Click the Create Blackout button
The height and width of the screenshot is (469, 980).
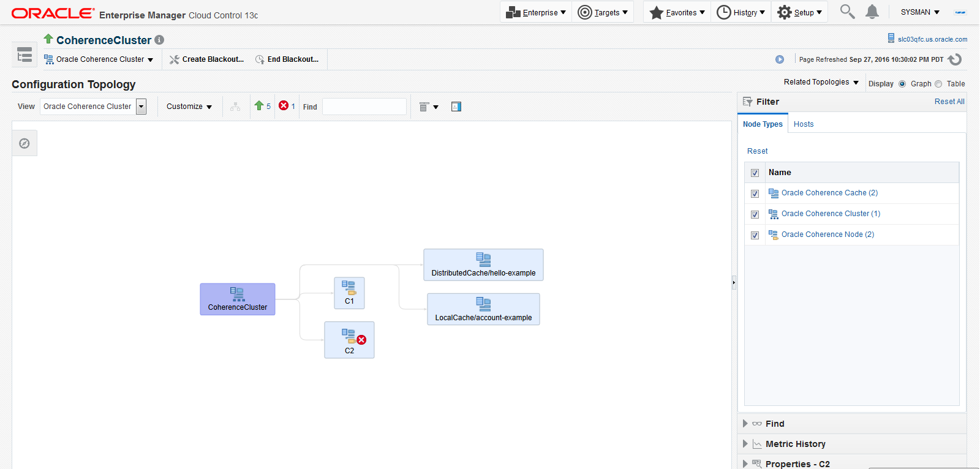206,59
